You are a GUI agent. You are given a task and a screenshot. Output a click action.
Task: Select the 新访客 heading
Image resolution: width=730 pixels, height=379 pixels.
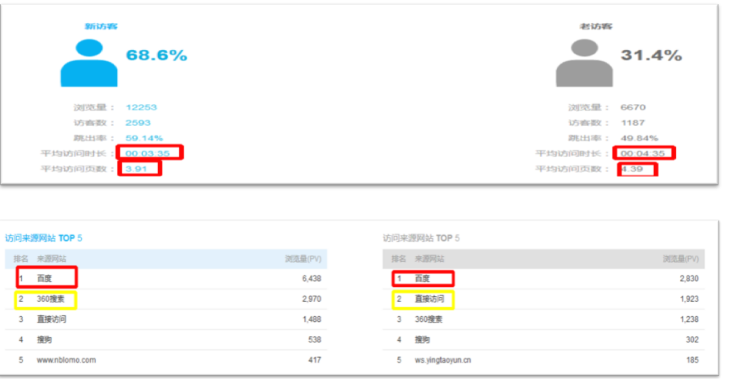(101, 26)
